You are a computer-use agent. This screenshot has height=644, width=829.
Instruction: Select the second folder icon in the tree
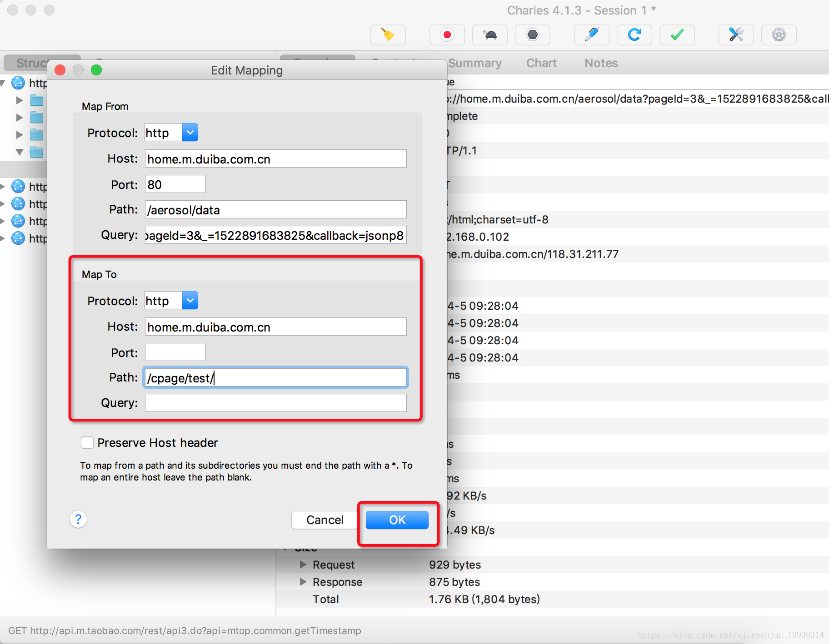(x=37, y=117)
